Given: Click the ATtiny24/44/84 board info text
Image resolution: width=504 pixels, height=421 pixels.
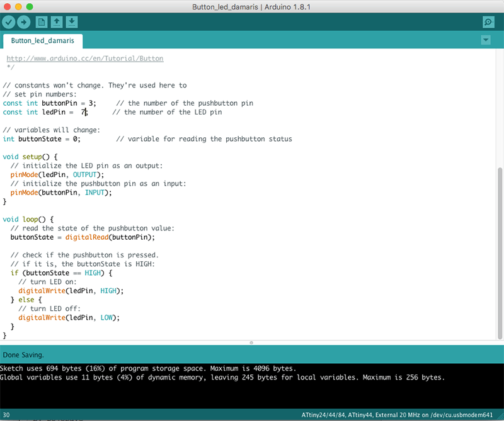Looking at the screenshot, I should [x=397, y=415].
